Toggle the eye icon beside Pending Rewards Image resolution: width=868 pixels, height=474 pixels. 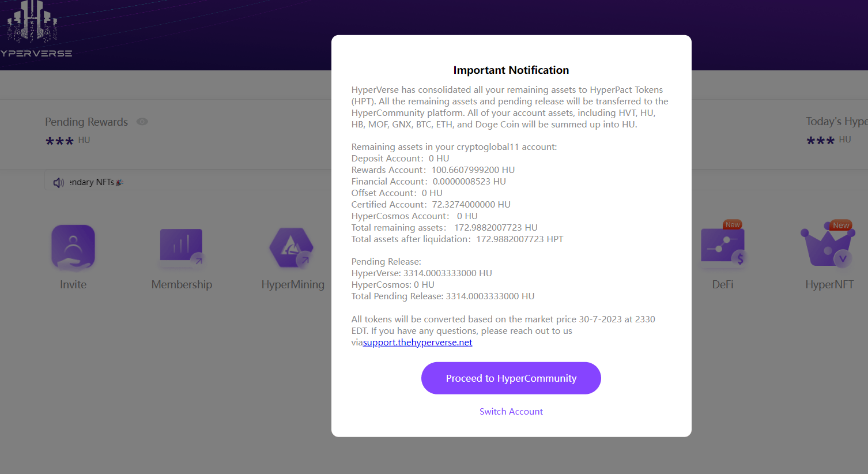pos(142,122)
